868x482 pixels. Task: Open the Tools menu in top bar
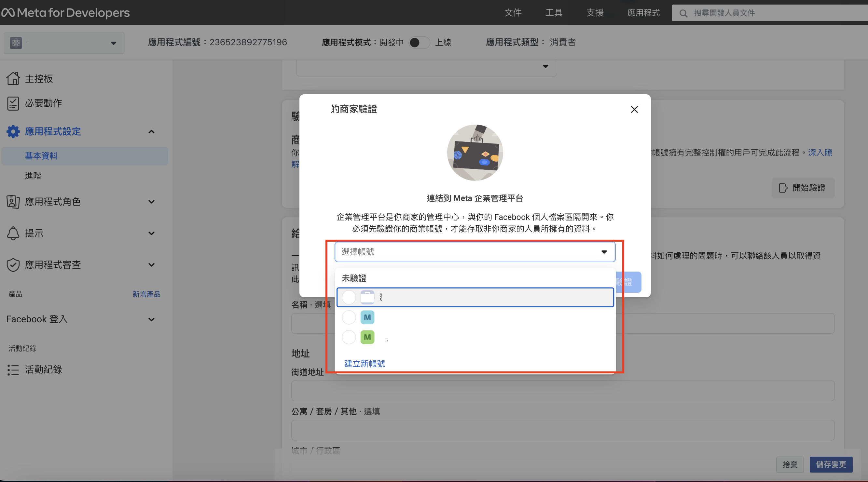coord(554,13)
